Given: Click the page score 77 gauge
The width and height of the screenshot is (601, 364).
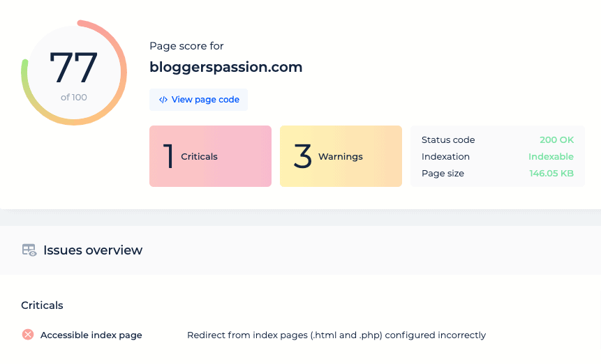Looking at the screenshot, I should pyautogui.click(x=74, y=73).
